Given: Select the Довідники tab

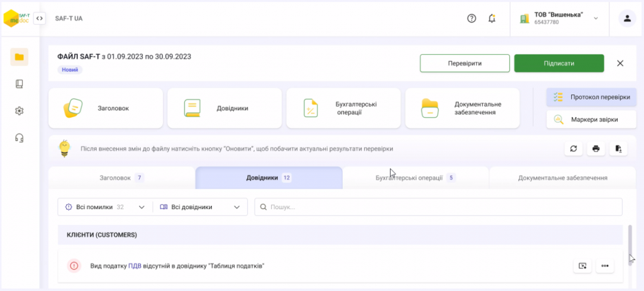Looking at the screenshot, I should 269,178.
